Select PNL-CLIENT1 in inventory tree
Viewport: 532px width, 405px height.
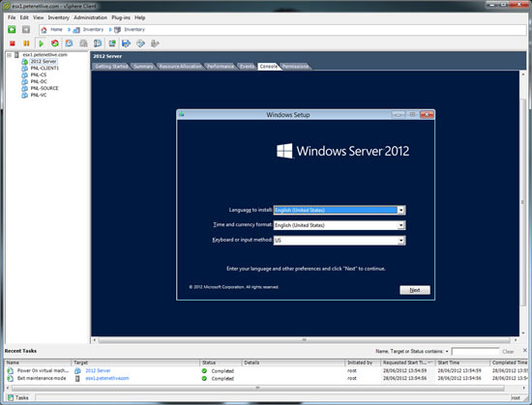point(44,68)
